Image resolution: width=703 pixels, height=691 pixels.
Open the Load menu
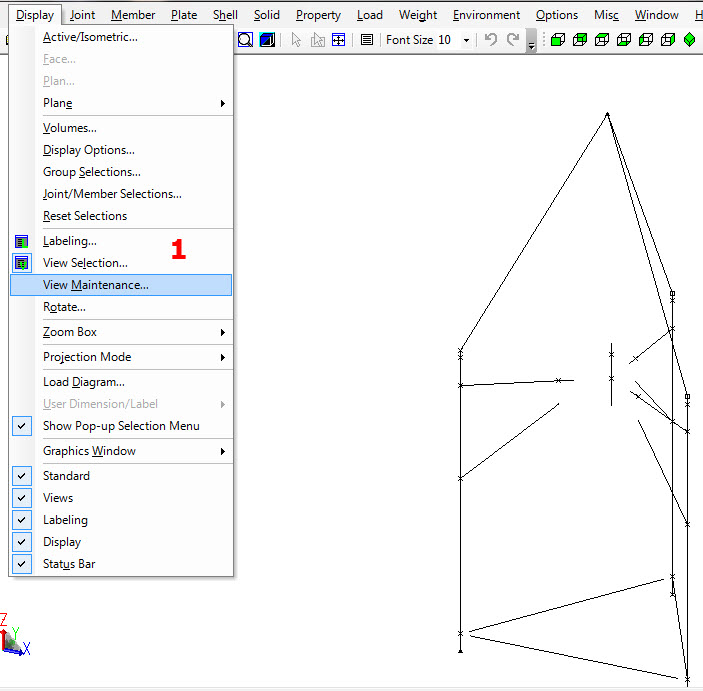coord(370,15)
